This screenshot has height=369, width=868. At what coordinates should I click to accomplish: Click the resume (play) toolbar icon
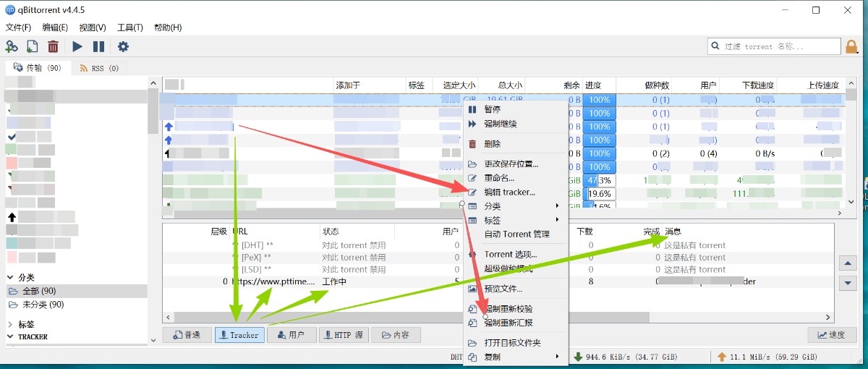pos(77,46)
